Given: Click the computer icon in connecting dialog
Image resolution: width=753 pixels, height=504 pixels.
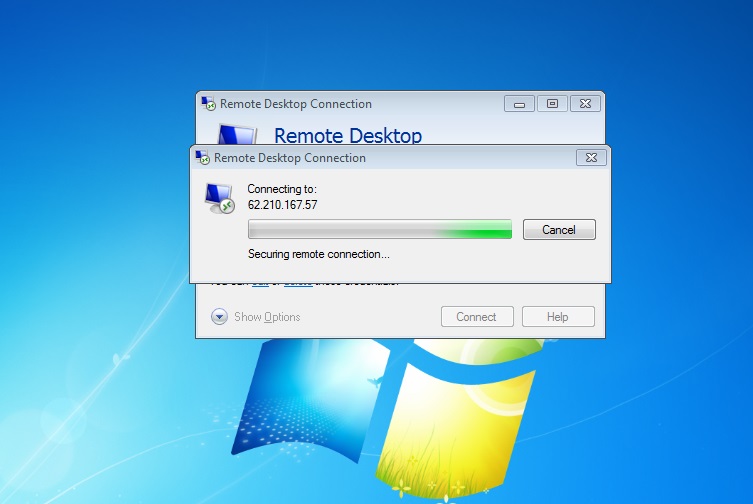Looking at the screenshot, I should point(219,198).
